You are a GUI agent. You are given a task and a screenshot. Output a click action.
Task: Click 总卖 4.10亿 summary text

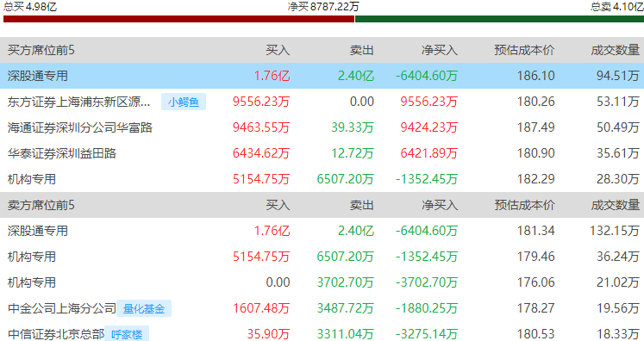617,6
